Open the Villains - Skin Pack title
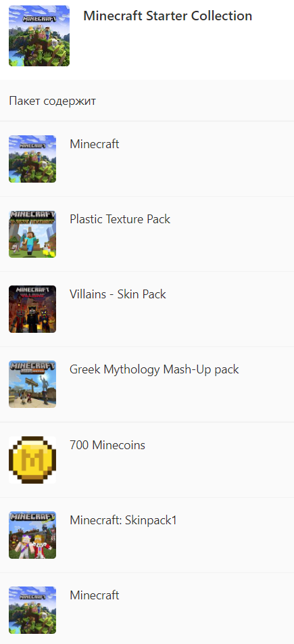This screenshot has height=644, width=294. tap(118, 294)
